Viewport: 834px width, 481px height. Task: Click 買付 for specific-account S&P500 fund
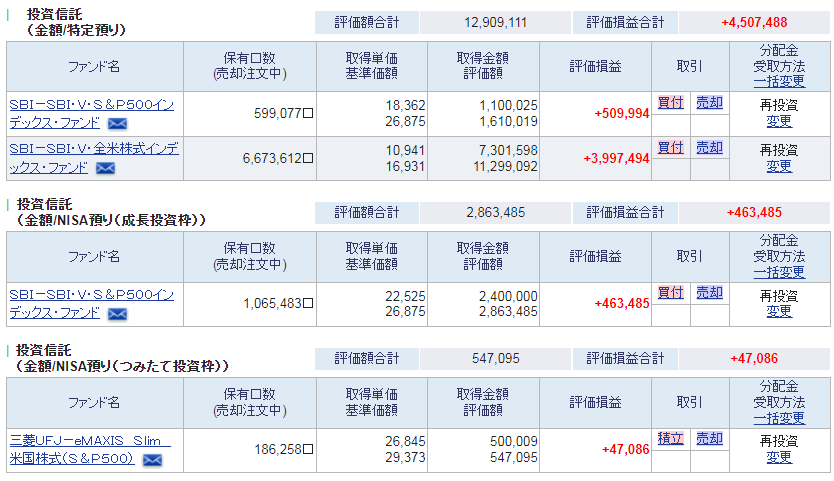coord(671,103)
